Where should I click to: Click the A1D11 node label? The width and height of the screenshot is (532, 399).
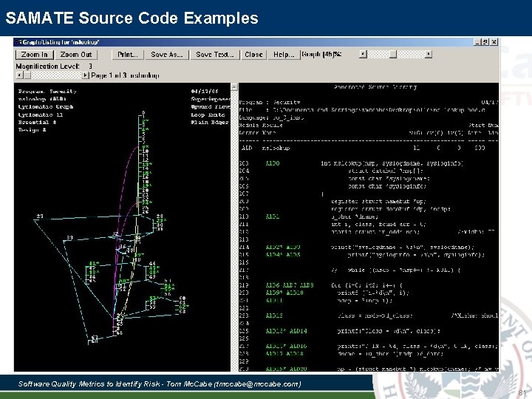pyautogui.click(x=274, y=300)
